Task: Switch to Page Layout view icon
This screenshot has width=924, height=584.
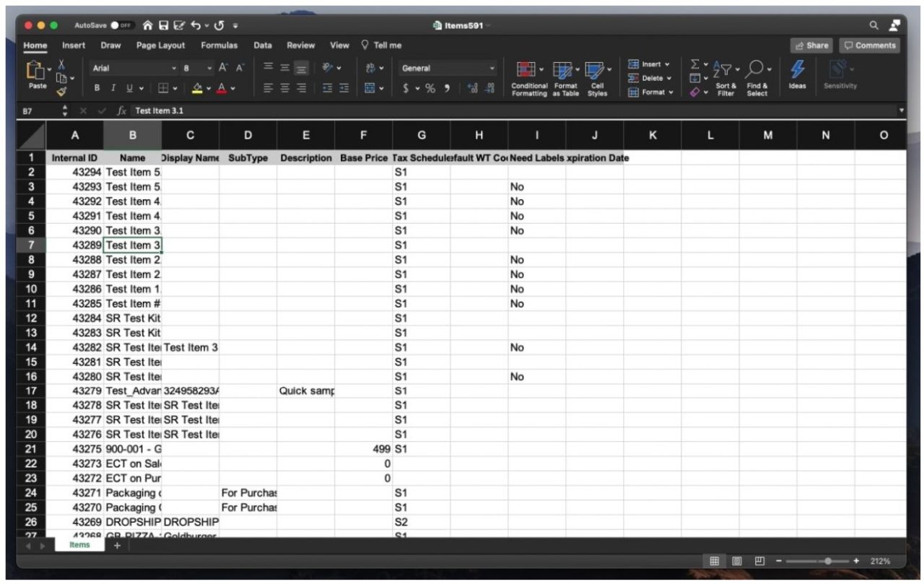Action: pyautogui.click(x=737, y=561)
